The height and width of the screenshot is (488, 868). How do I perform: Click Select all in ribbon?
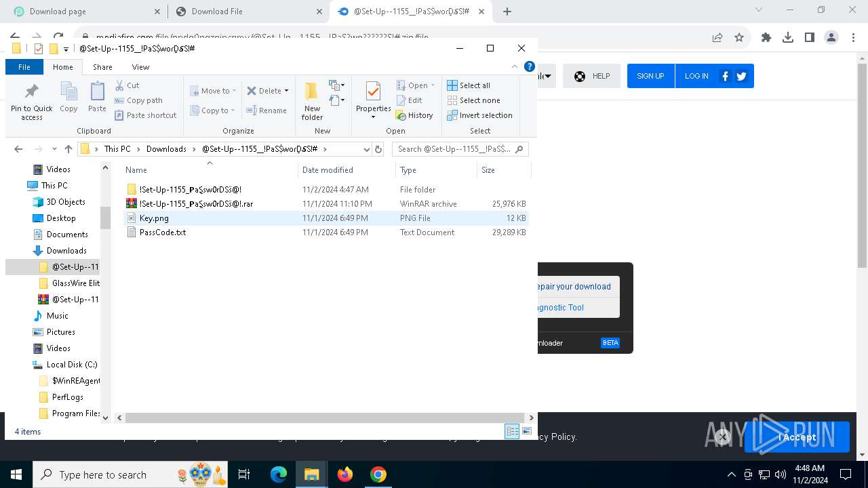(469, 85)
